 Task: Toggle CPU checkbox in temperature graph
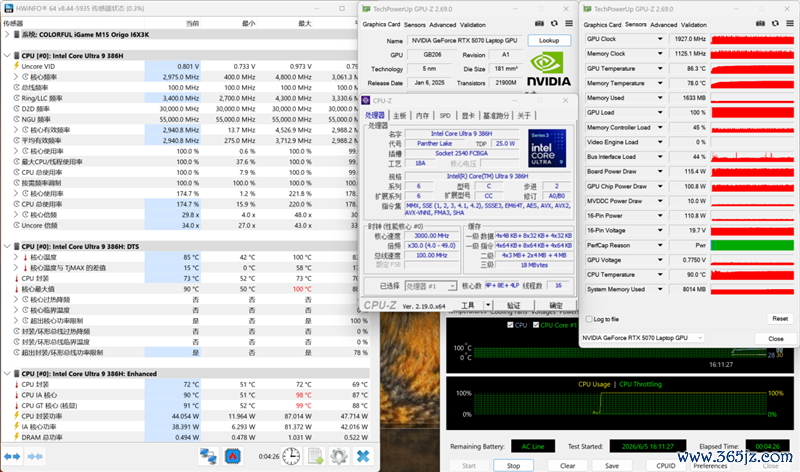[510, 325]
